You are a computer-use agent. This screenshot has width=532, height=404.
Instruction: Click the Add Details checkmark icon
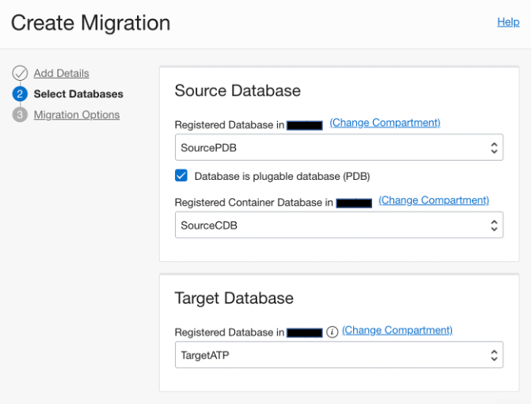(20, 73)
